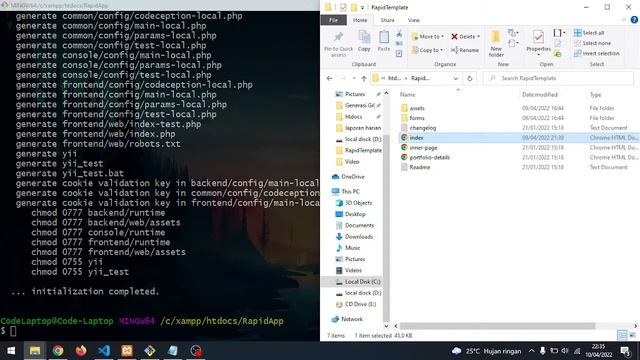Open Music in navigation pane
Image resolution: width=640 pixels, height=360 pixels.
[x=352, y=248]
